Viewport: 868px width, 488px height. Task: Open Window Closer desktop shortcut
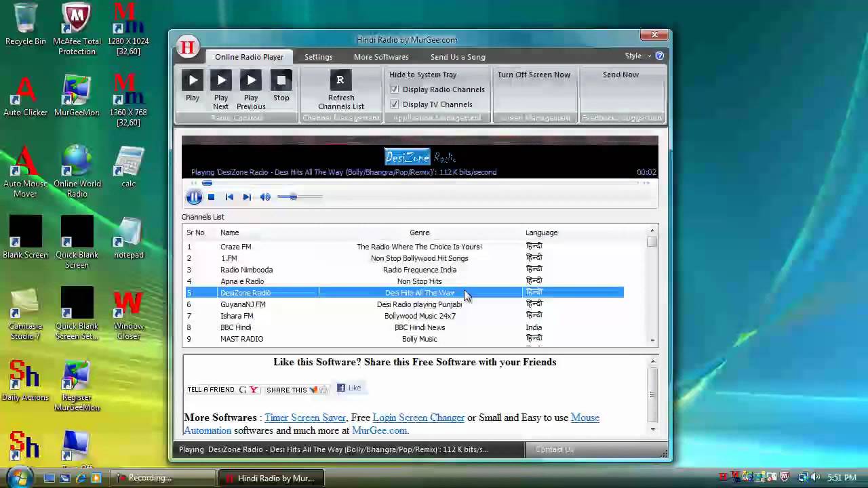pos(129,315)
